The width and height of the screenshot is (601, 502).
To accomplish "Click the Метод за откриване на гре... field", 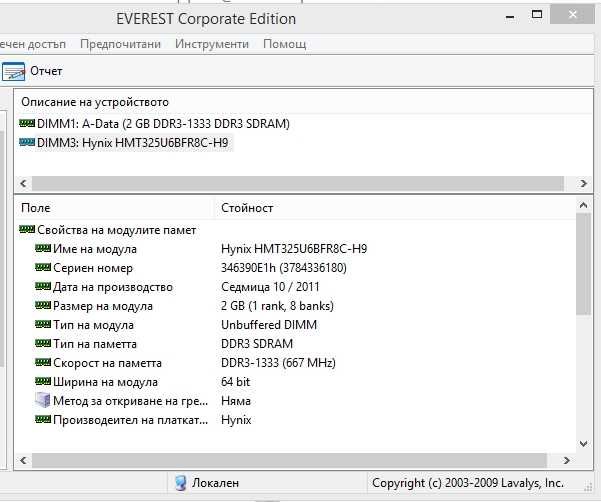I will click(130, 401).
